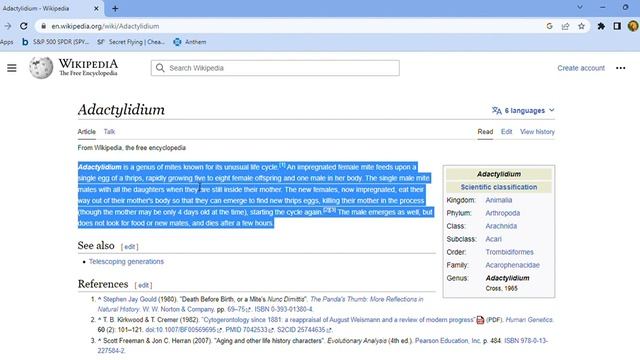Click 'From Wikipedia, the free encyclopedia' tagline

coord(131,148)
